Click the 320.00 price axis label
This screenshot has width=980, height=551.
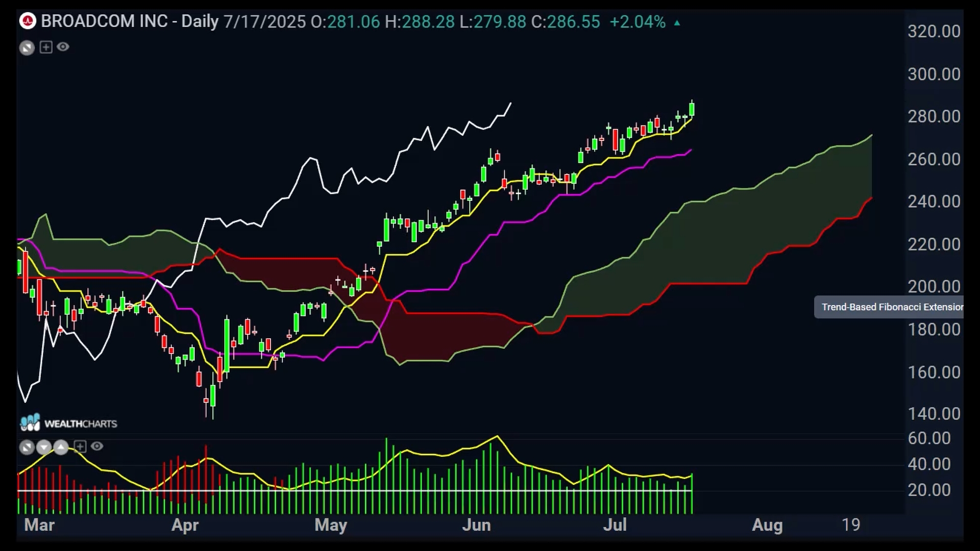pyautogui.click(x=934, y=32)
